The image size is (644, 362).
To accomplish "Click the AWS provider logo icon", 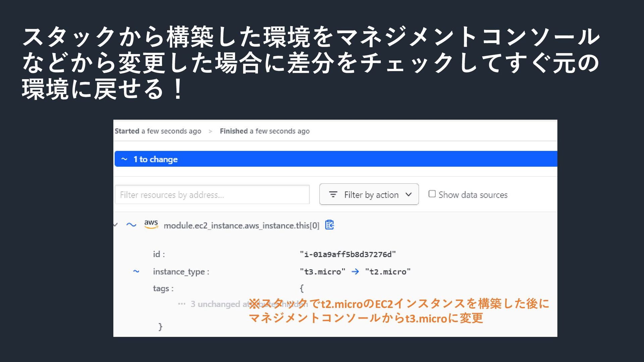I will (151, 224).
